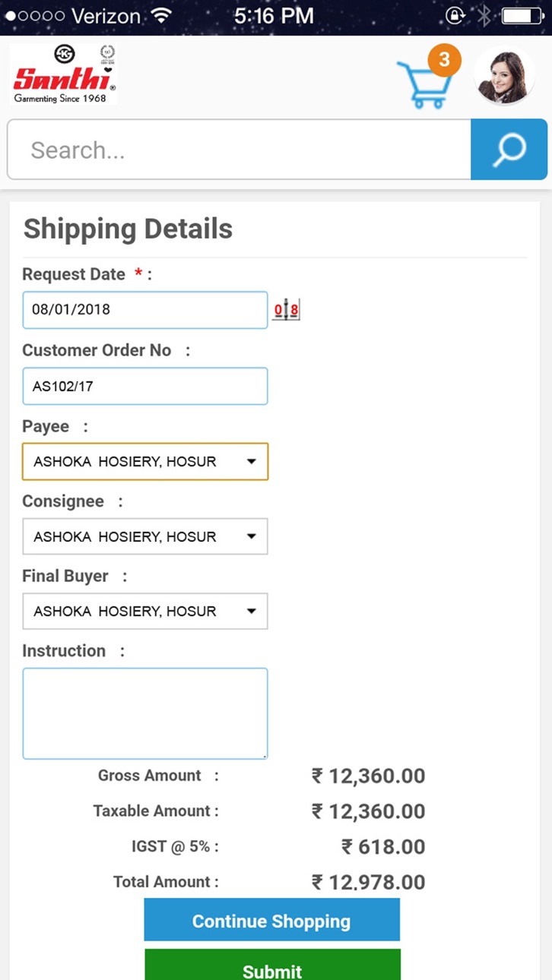Expand the Final Buyer dropdown
Viewport: 552px width, 980px height.
[145, 611]
